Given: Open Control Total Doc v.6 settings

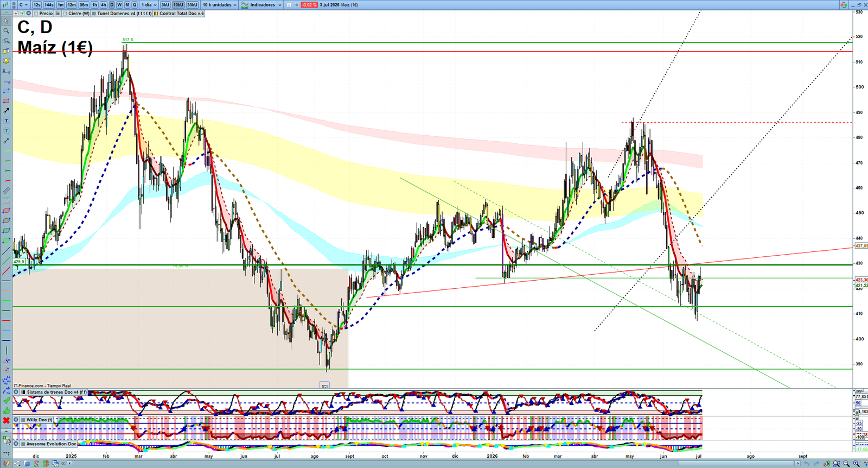Looking at the screenshot, I should (179, 14).
